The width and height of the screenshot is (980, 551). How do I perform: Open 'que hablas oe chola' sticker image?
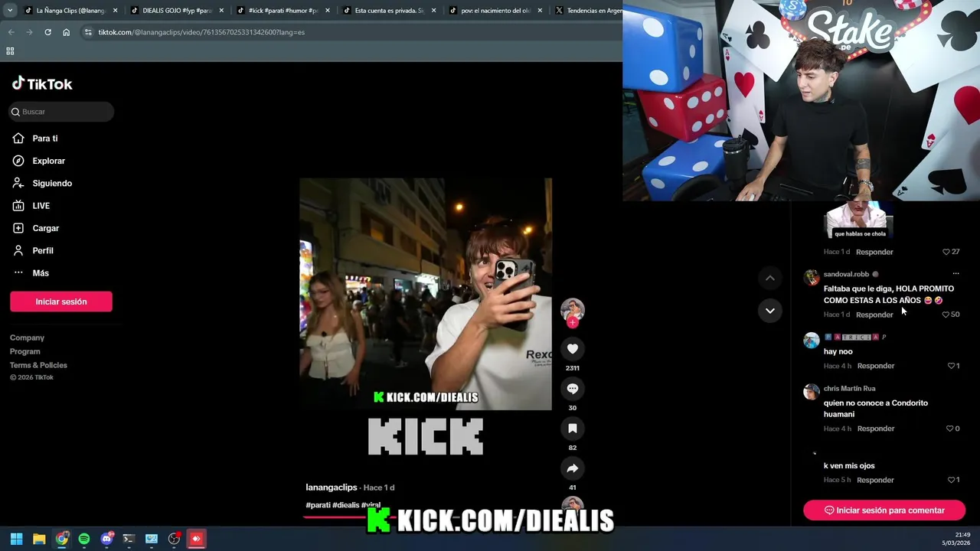(x=858, y=220)
